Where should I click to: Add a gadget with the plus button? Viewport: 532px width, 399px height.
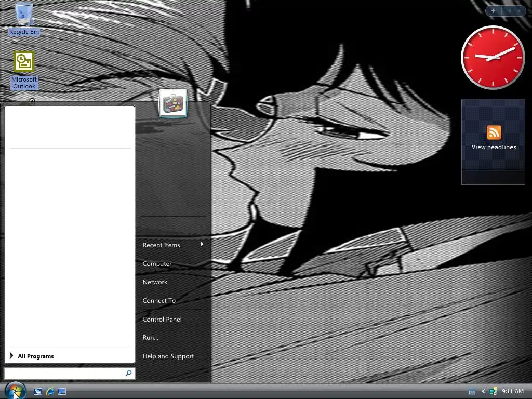coord(493,11)
